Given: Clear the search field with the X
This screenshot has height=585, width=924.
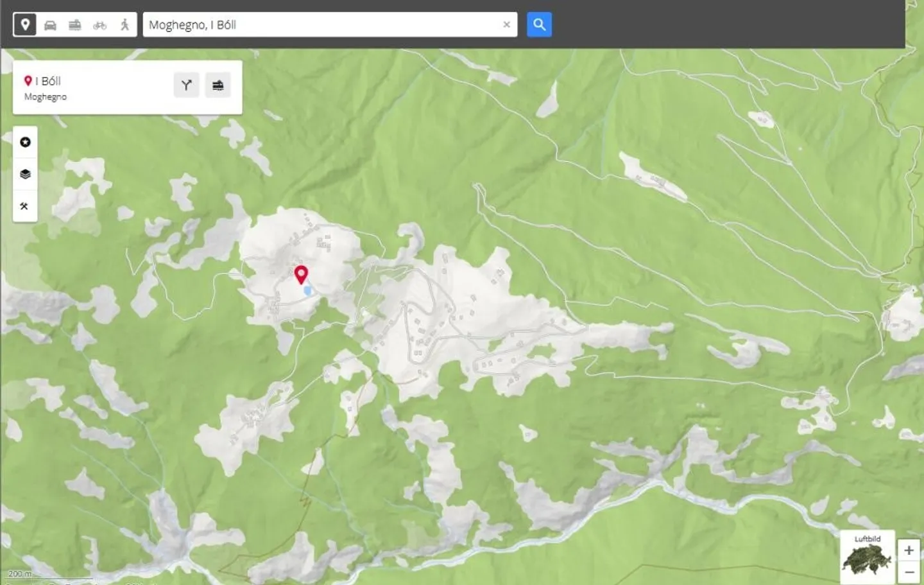Looking at the screenshot, I should pos(506,25).
